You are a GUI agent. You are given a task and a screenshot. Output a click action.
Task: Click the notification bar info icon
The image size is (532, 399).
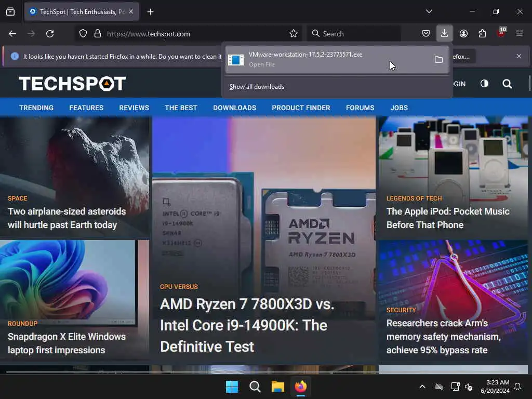pos(15,56)
